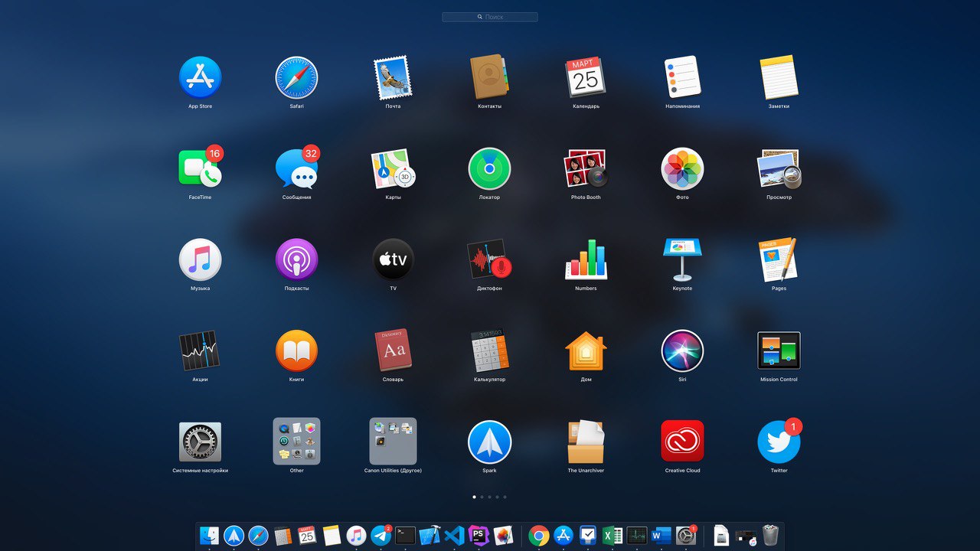The width and height of the screenshot is (980, 551).
Task: Open the Почта mail app
Action: pos(393,77)
